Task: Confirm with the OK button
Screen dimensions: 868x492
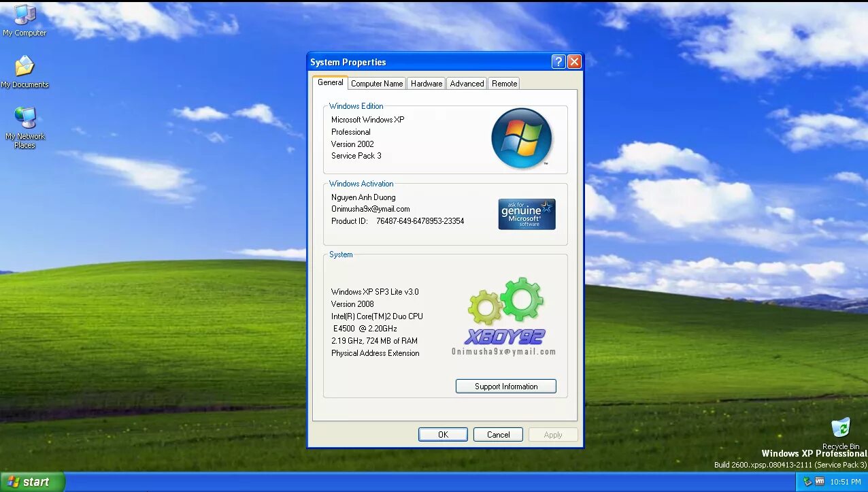Action: click(443, 435)
